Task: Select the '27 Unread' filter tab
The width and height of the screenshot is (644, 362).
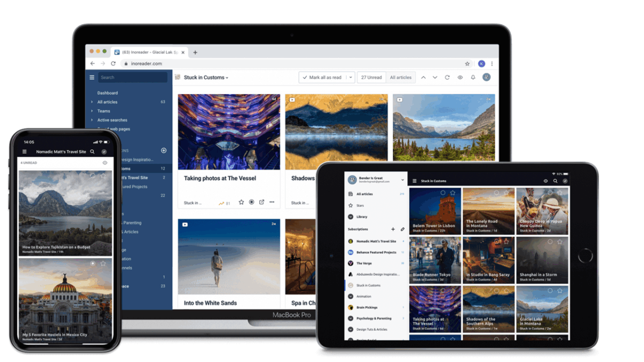Action: [371, 77]
